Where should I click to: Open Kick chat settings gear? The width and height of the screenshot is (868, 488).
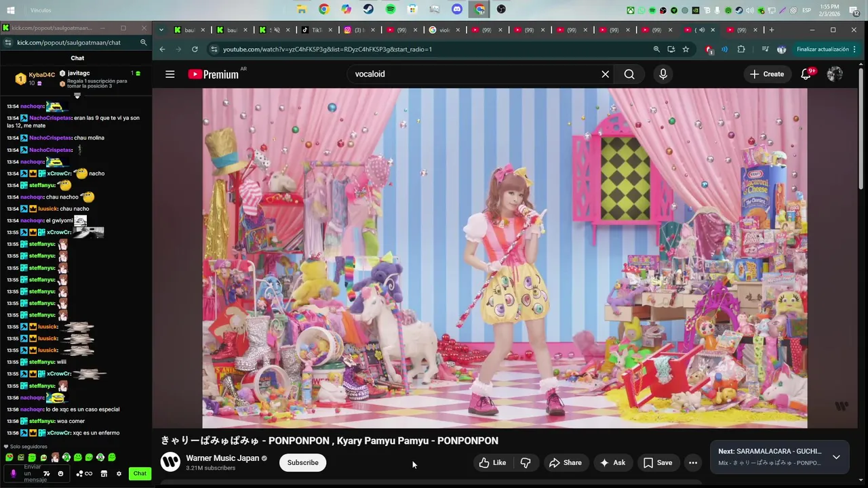tap(119, 474)
